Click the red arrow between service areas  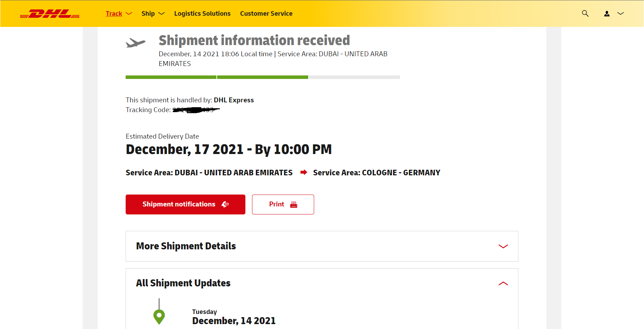pyautogui.click(x=304, y=172)
